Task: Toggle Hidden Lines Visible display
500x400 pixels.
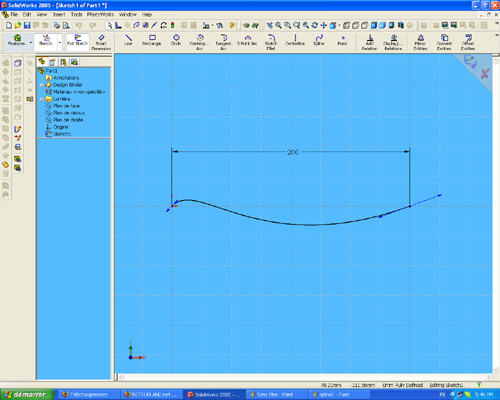Action: pos(356,25)
